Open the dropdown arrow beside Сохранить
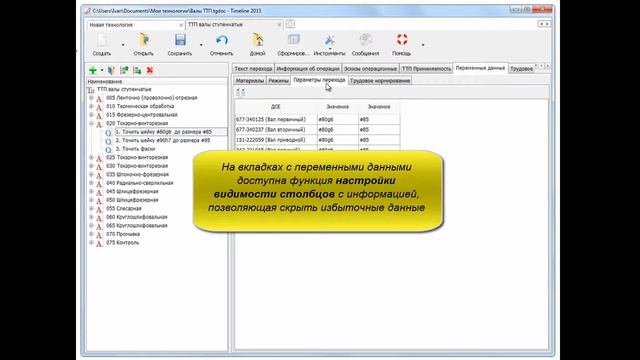The image size is (640, 360). [x=201, y=44]
